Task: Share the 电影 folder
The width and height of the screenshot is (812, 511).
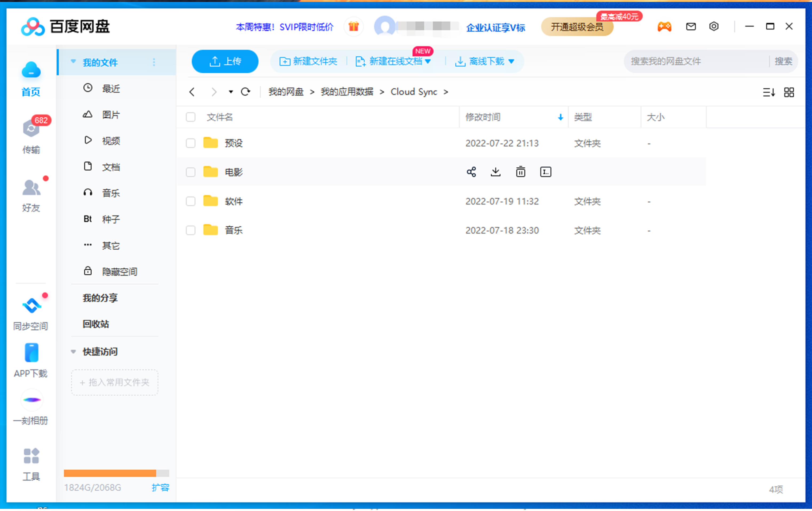Action: coord(471,172)
